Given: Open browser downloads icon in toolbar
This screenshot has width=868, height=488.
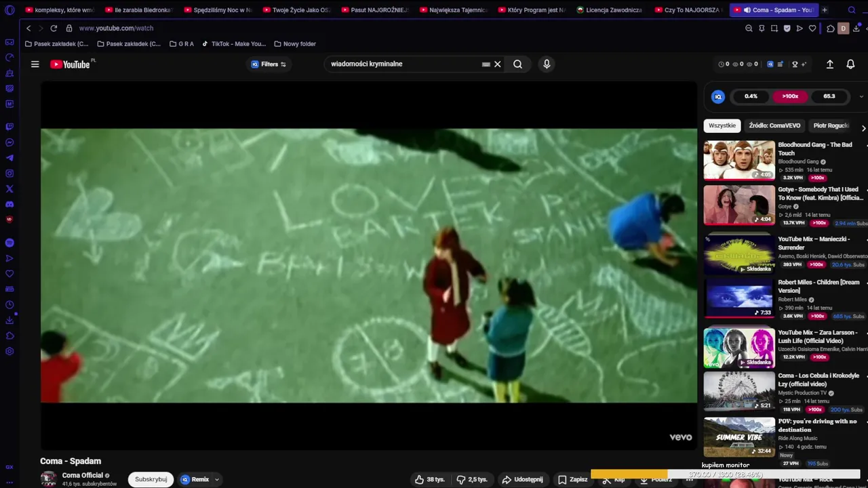Looking at the screenshot, I should (x=856, y=28).
